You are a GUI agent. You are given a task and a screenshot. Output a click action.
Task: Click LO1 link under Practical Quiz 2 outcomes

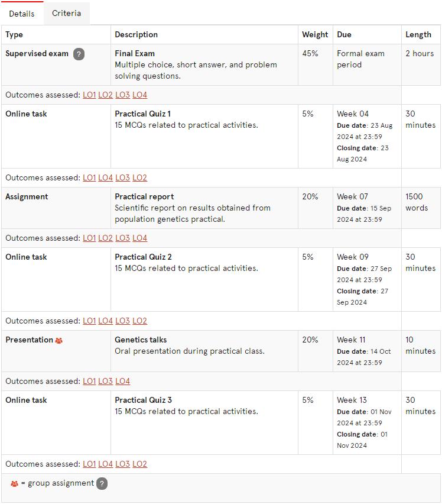[x=89, y=321]
